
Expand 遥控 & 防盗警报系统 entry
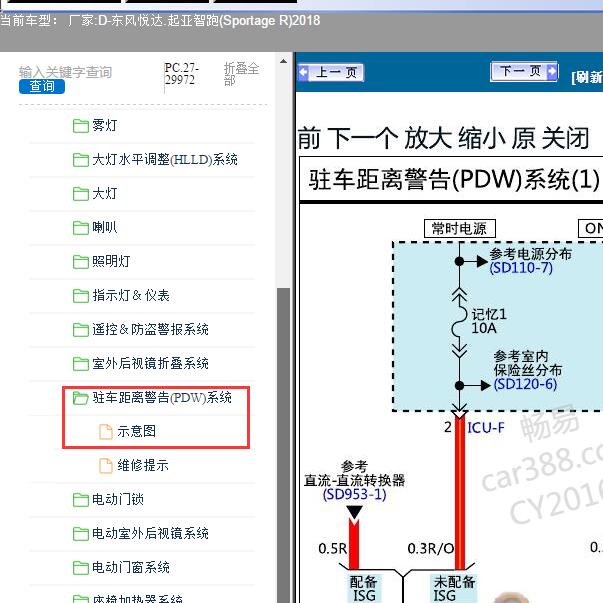(150, 329)
